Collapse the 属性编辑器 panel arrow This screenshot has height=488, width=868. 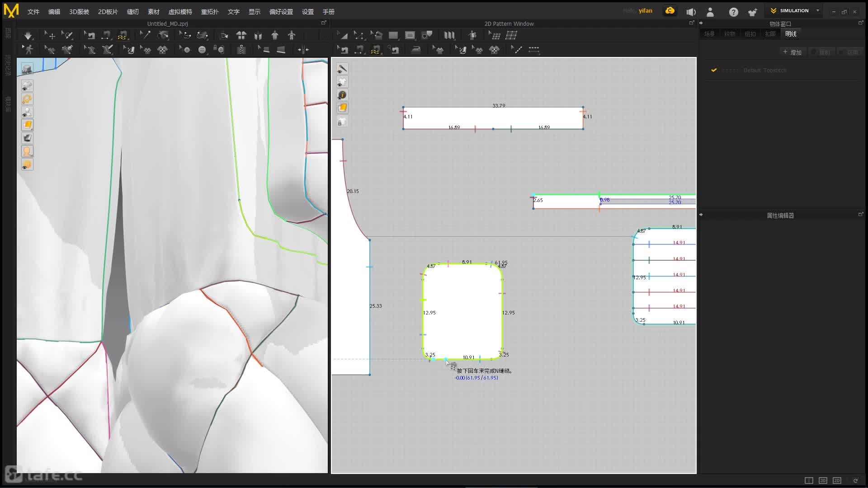pyautogui.click(x=701, y=215)
